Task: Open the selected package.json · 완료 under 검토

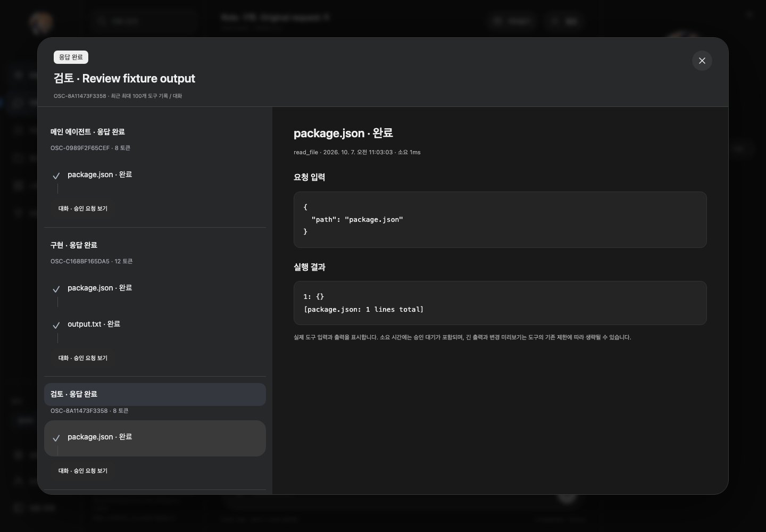Action: coord(155,438)
